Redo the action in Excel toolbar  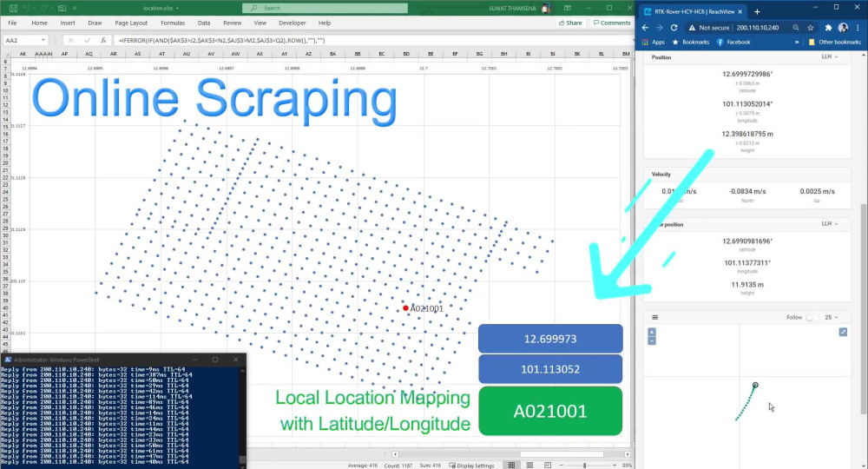tap(44, 9)
